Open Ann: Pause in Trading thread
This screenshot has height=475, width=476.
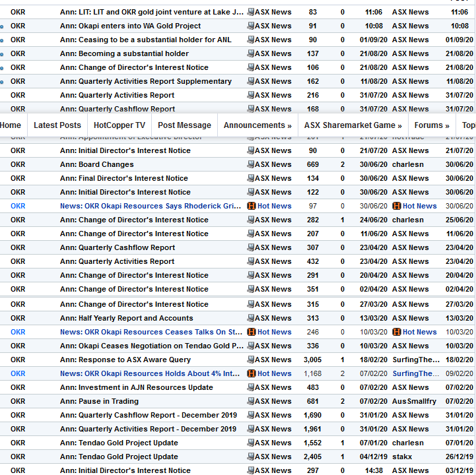(x=99, y=401)
